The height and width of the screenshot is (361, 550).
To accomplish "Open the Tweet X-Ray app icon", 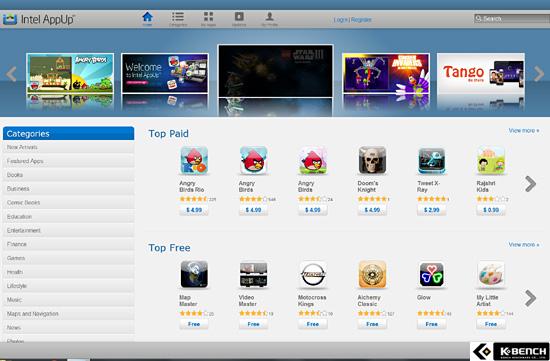I will point(431,160).
